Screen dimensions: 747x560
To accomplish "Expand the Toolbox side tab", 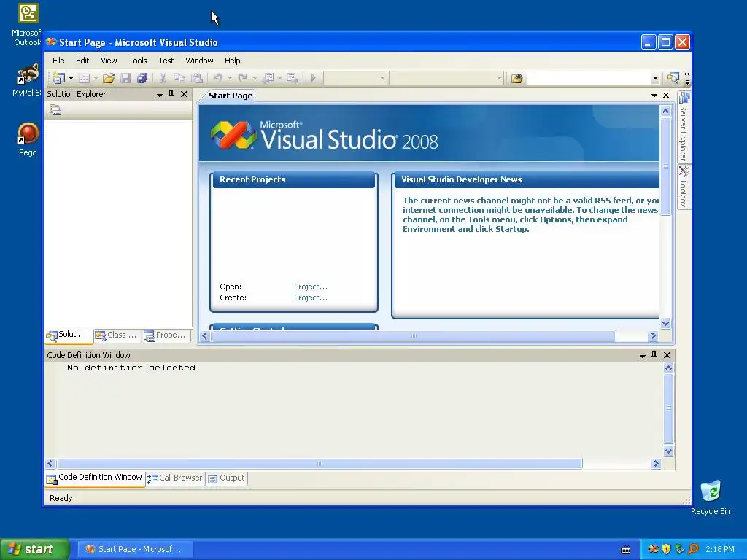I will tap(684, 187).
